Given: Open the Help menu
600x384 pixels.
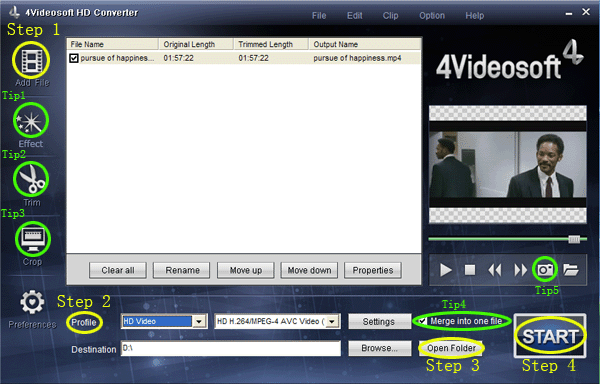Looking at the screenshot, I should [474, 16].
